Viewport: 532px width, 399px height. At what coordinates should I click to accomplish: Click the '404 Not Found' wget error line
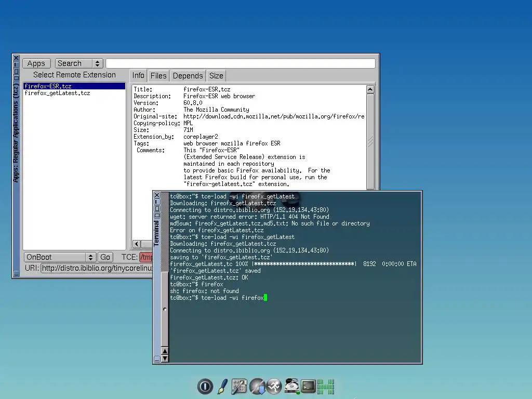point(249,217)
